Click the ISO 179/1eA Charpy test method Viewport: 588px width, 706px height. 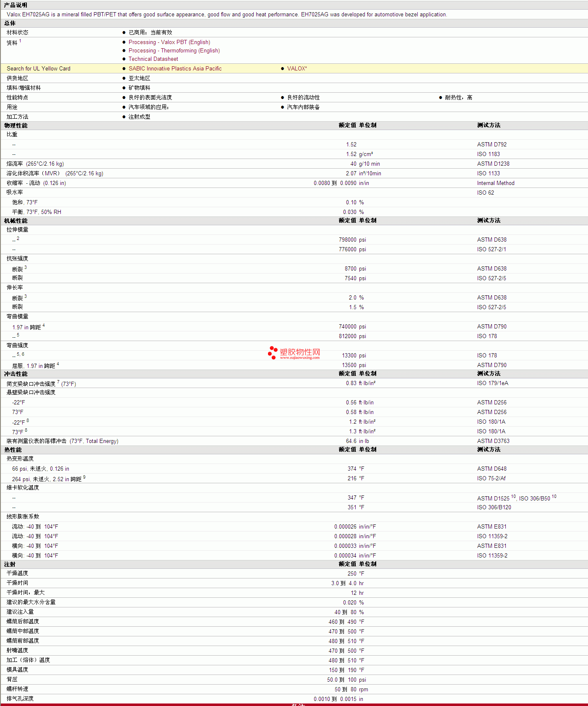point(492,383)
